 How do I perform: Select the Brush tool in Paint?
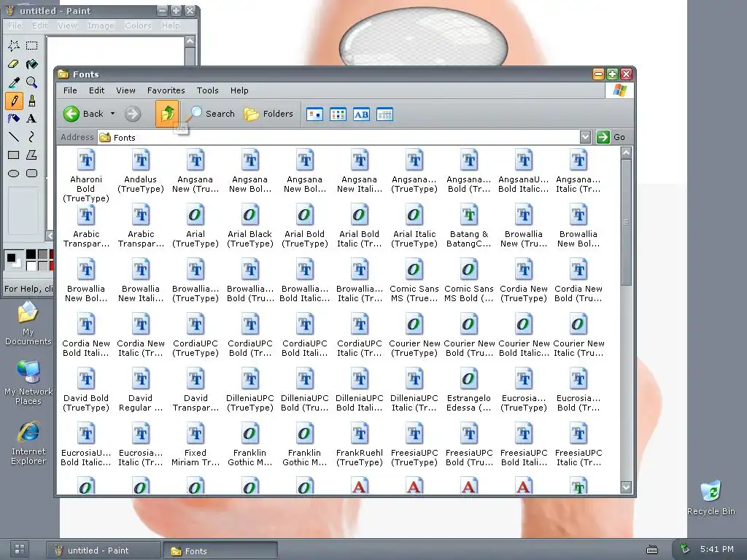[32, 101]
